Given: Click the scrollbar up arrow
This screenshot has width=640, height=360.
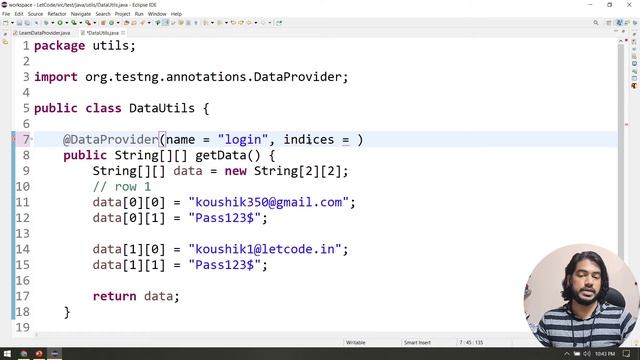Looking at the screenshot, I should [621, 41].
